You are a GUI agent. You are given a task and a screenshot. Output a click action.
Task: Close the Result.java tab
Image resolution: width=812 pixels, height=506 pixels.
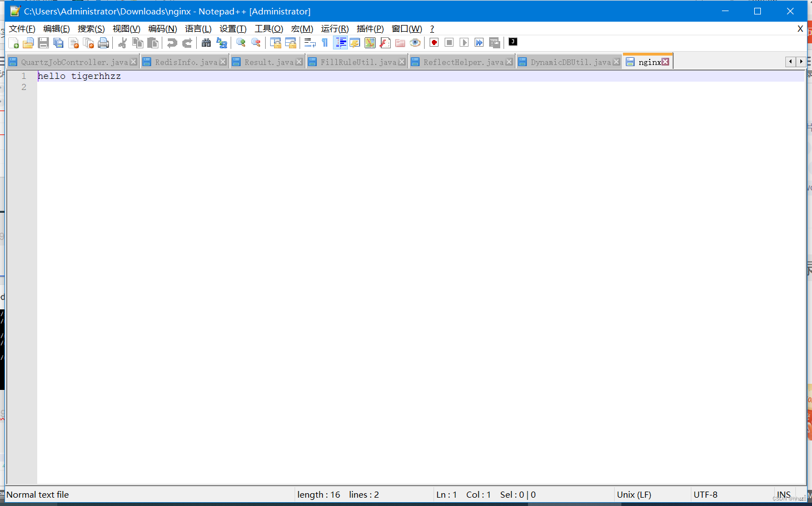tap(299, 62)
